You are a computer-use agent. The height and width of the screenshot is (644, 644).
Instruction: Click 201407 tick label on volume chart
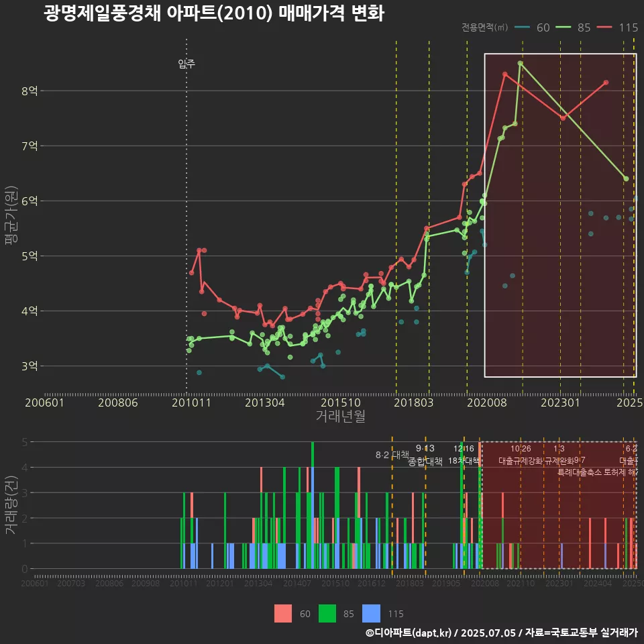(297, 583)
